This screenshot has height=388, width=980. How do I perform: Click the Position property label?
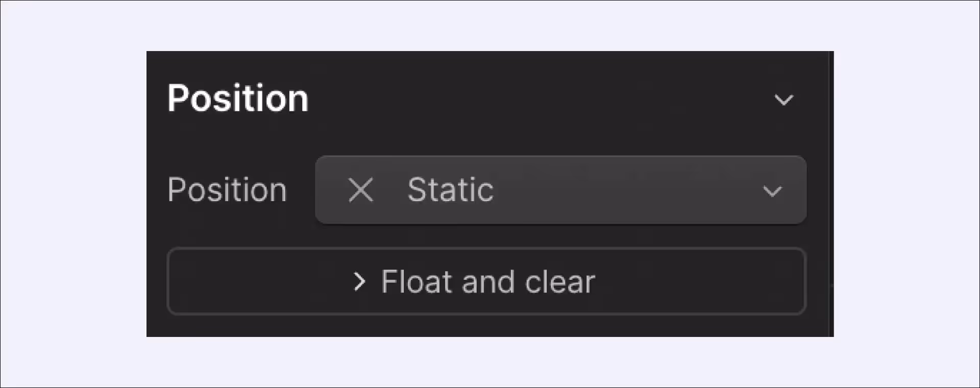click(x=227, y=190)
